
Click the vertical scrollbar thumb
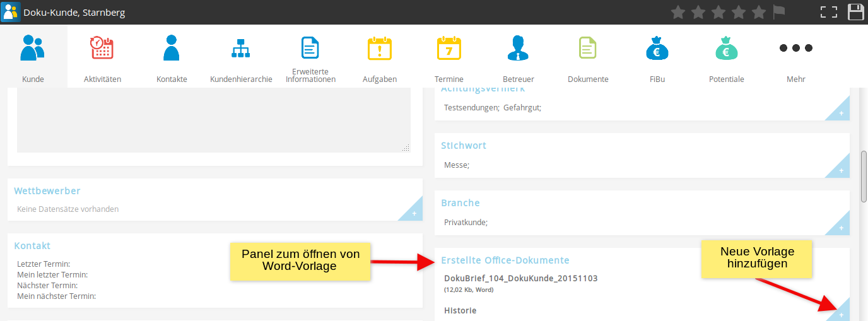click(x=864, y=177)
